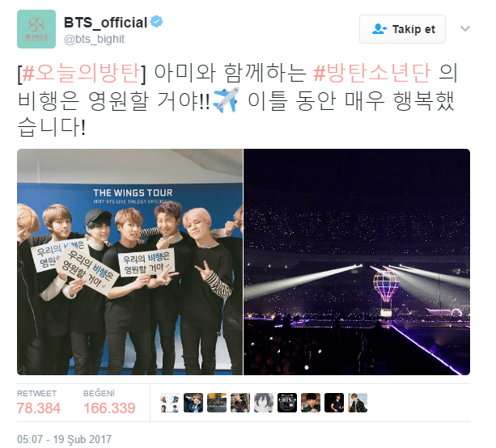Show the retweet count 78.384
The height and width of the screenshot is (448, 496).
pyautogui.click(x=39, y=408)
